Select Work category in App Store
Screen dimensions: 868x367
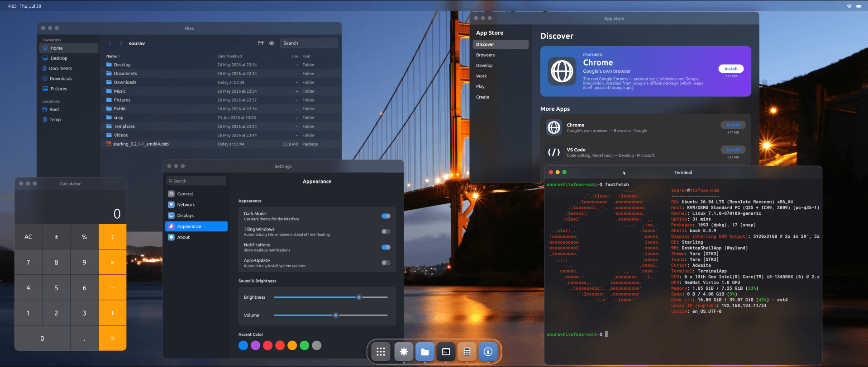pos(501,76)
